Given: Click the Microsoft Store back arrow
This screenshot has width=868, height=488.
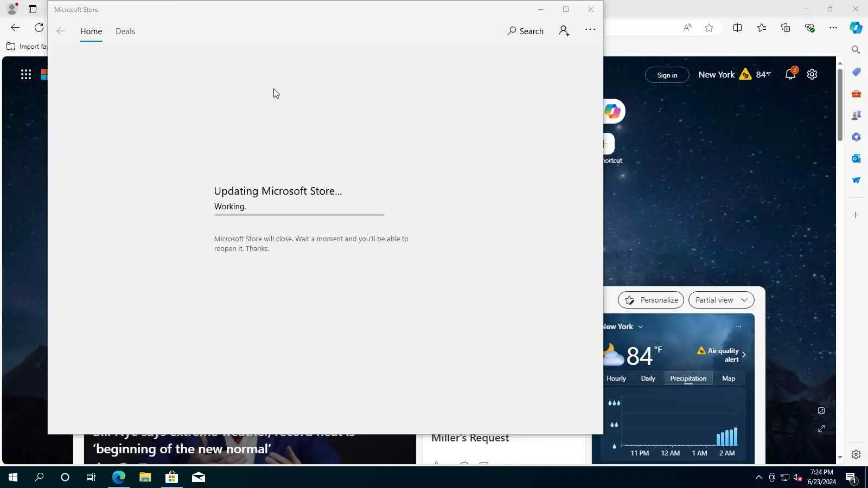Looking at the screenshot, I should pos(61,31).
